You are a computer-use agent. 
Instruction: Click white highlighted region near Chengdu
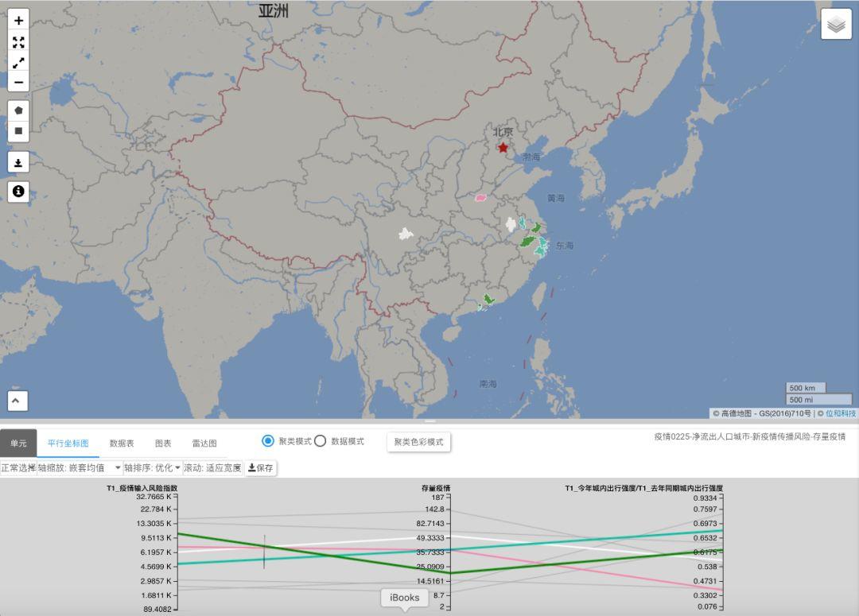(406, 234)
